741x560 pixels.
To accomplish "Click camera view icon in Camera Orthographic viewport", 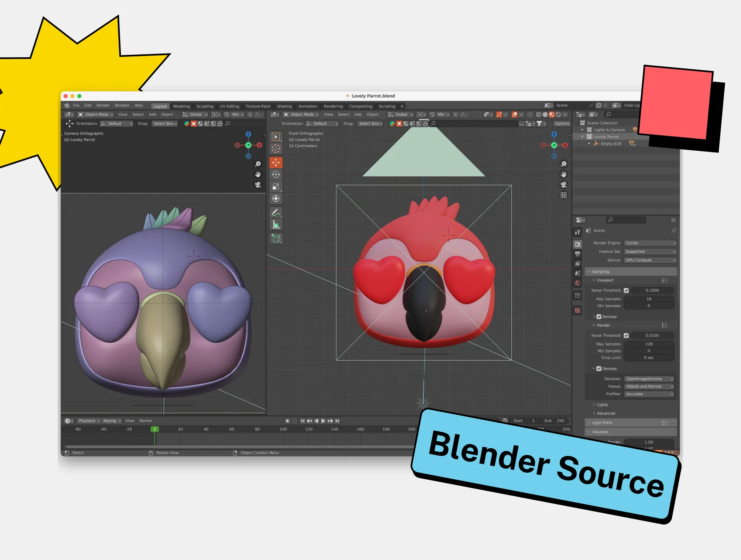I will tap(258, 184).
